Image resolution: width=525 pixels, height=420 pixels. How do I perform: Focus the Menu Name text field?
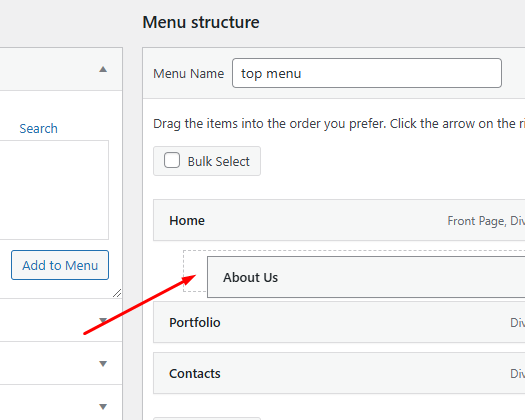pyautogui.click(x=367, y=73)
